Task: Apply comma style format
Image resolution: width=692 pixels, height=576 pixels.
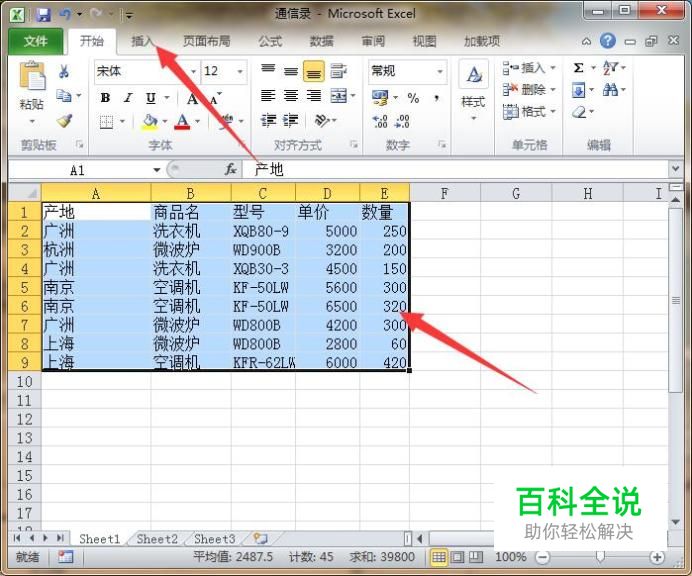Action: [x=436, y=98]
